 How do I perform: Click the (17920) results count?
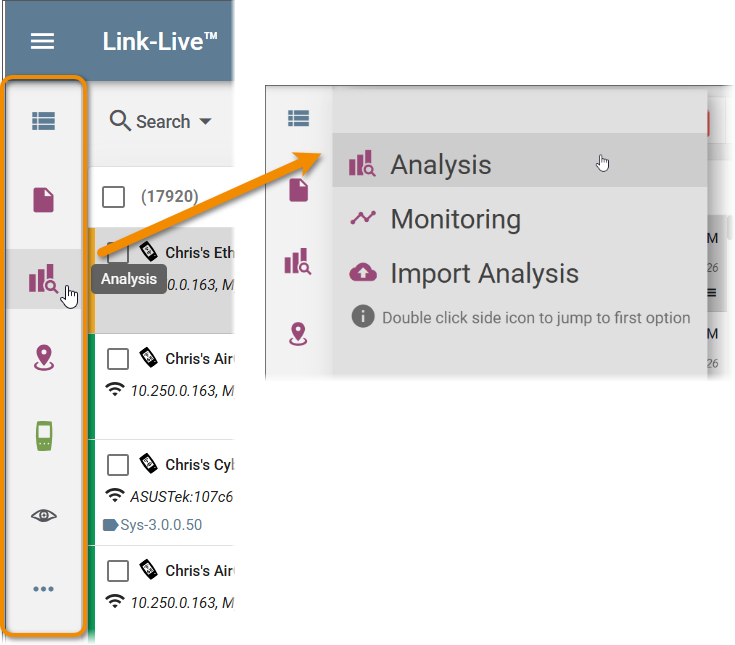170,196
